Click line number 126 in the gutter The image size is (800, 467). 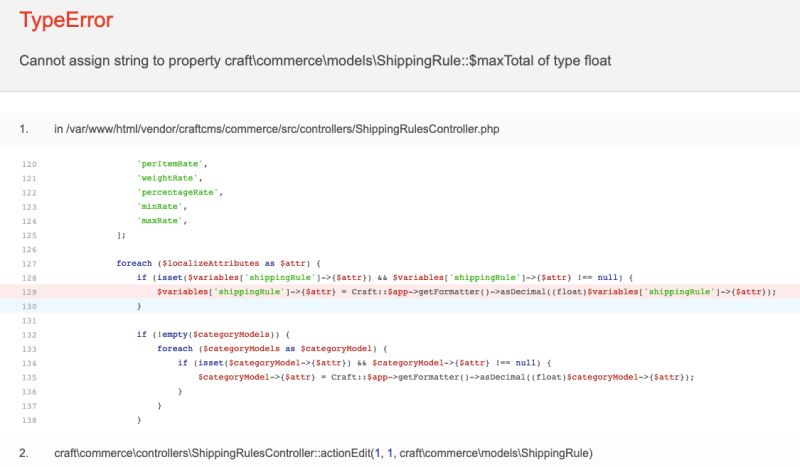click(x=29, y=250)
